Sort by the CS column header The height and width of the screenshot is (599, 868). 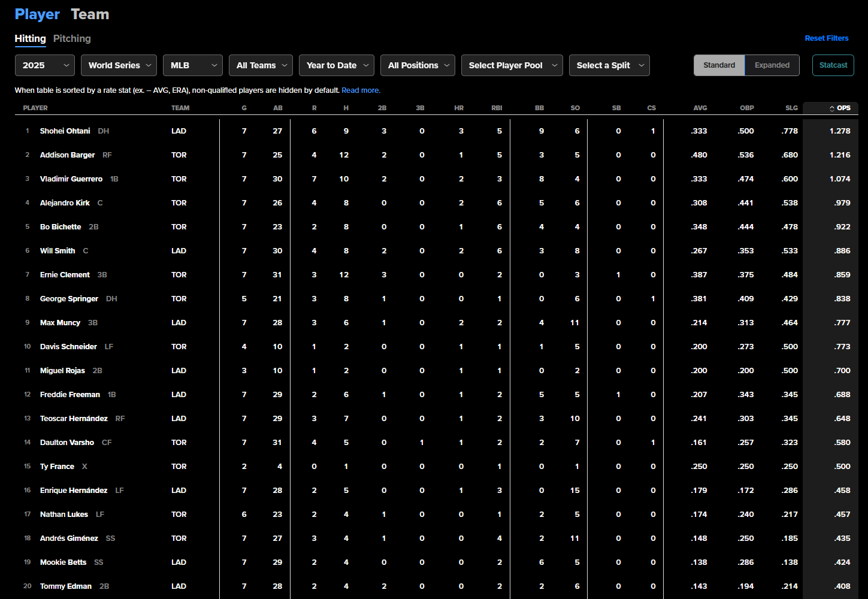pos(652,108)
